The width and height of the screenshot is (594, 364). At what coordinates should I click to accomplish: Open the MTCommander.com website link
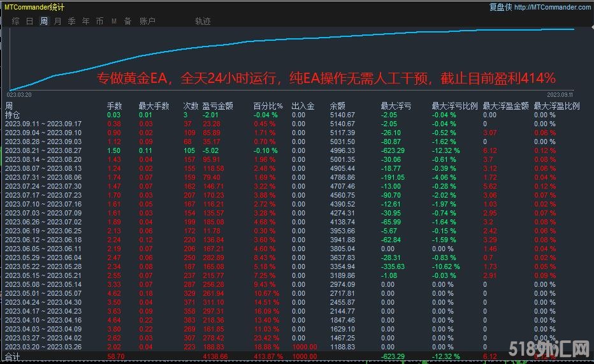(x=552, y=7)
